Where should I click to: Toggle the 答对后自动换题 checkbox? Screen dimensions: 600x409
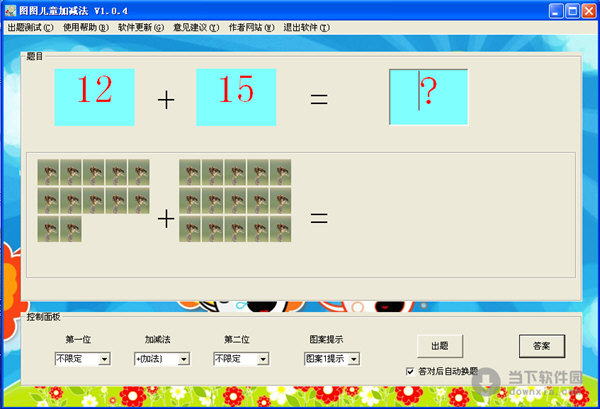(x=411, y=370)
